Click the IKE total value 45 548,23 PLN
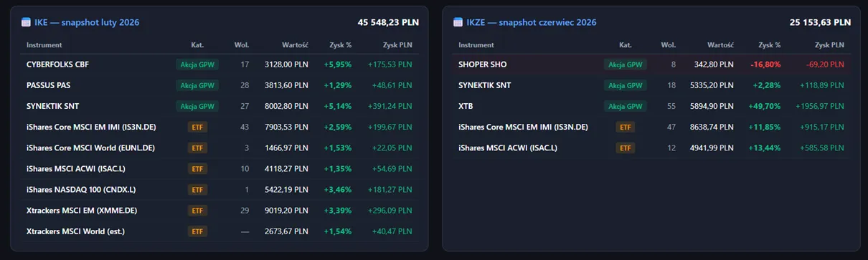 click(x=388, y=22)
